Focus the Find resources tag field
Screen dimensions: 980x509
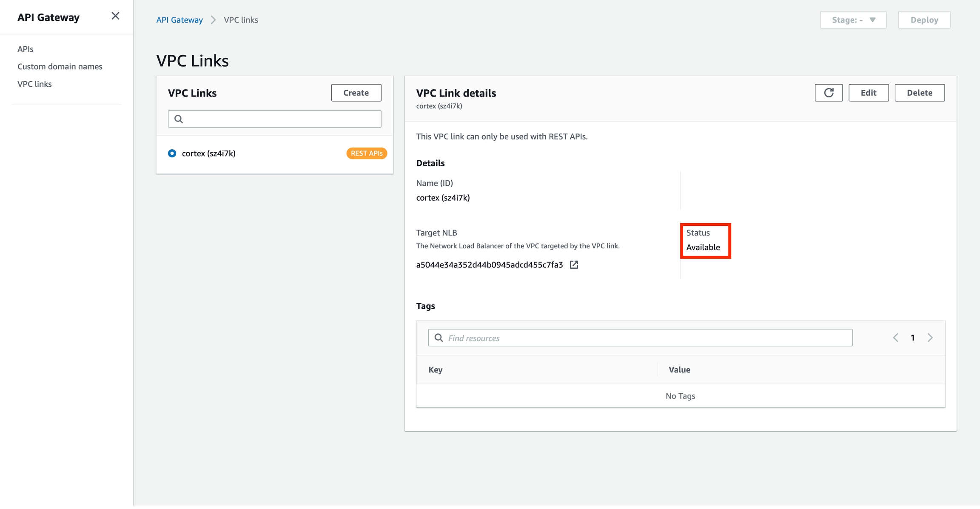(647, 338)
